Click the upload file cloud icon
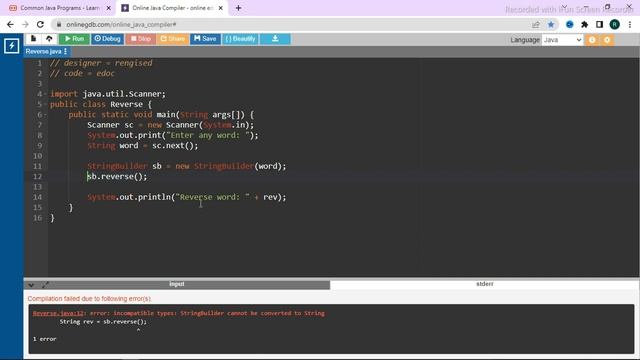 click(49, 39)
